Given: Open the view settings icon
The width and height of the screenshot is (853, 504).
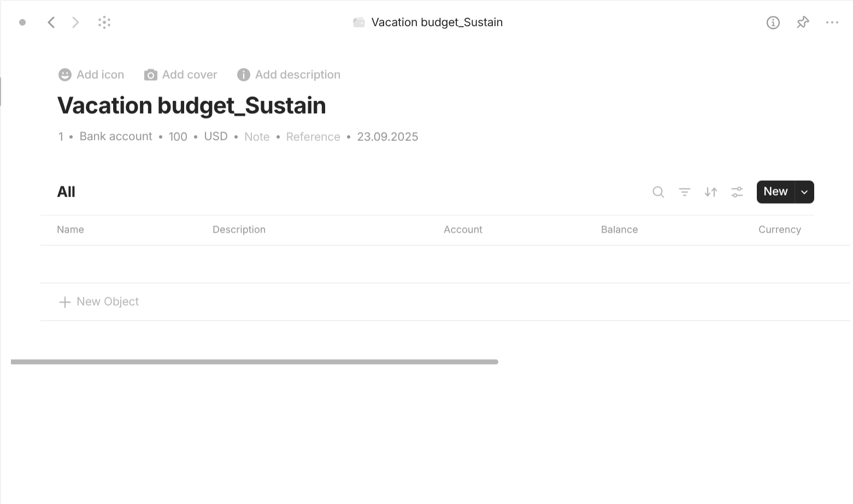Looking at the screenshot, I should tap(737, 192).
